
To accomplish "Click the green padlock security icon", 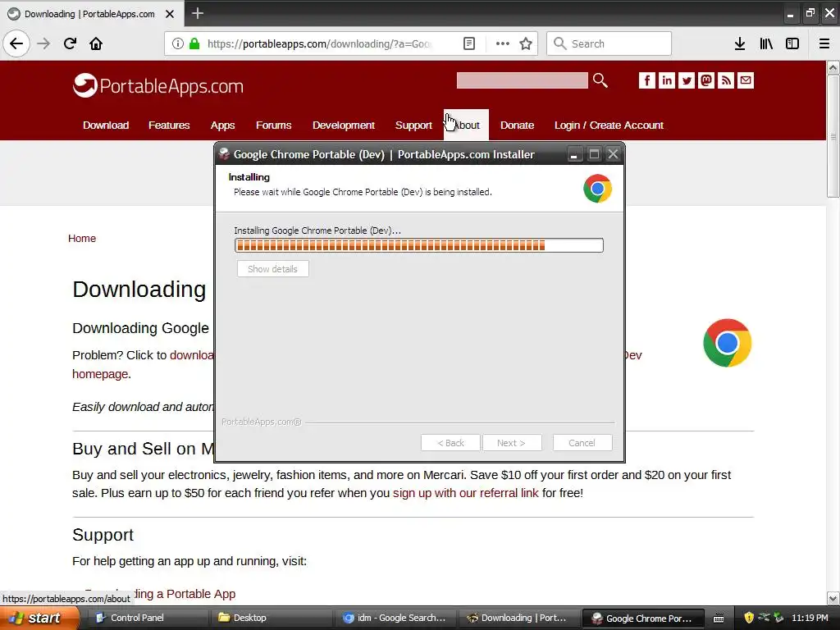I will [x=194, y=43].
